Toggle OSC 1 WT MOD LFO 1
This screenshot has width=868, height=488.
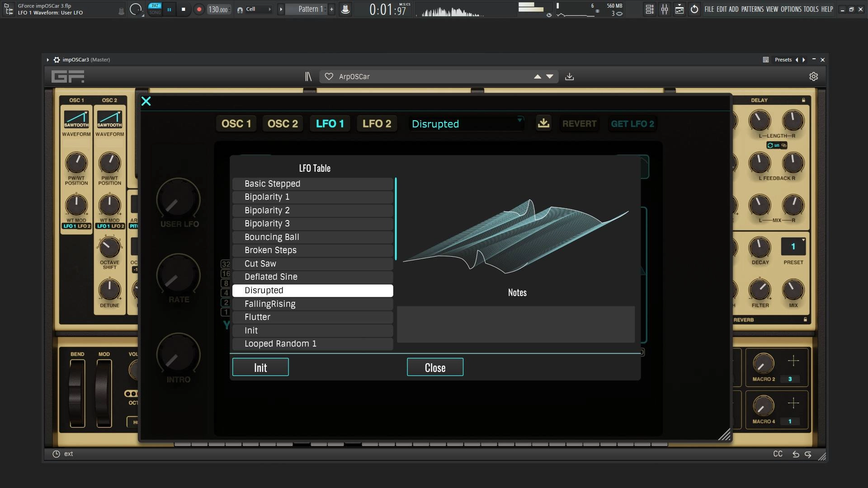[x=69, y=226]
